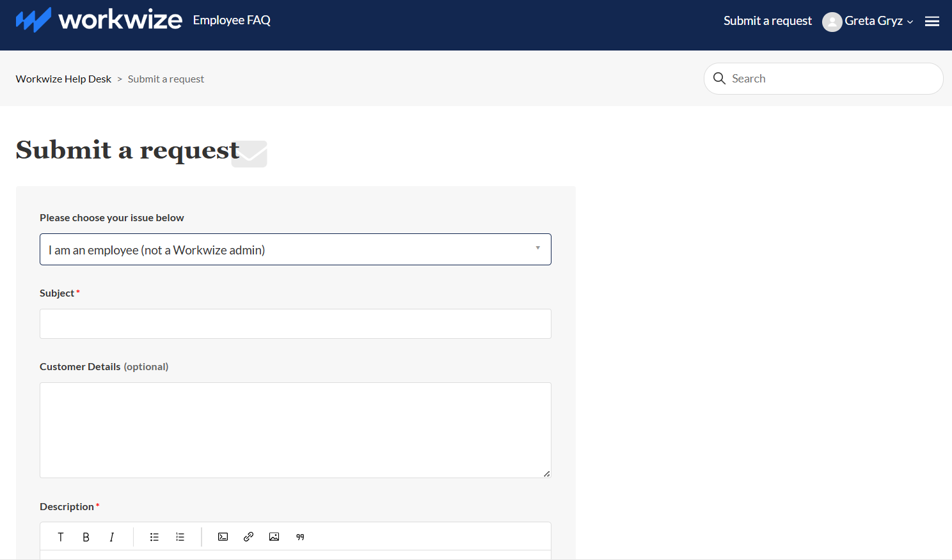
Task: Expand the Greta Gryz user menu
Action: (x=878, y=21)
